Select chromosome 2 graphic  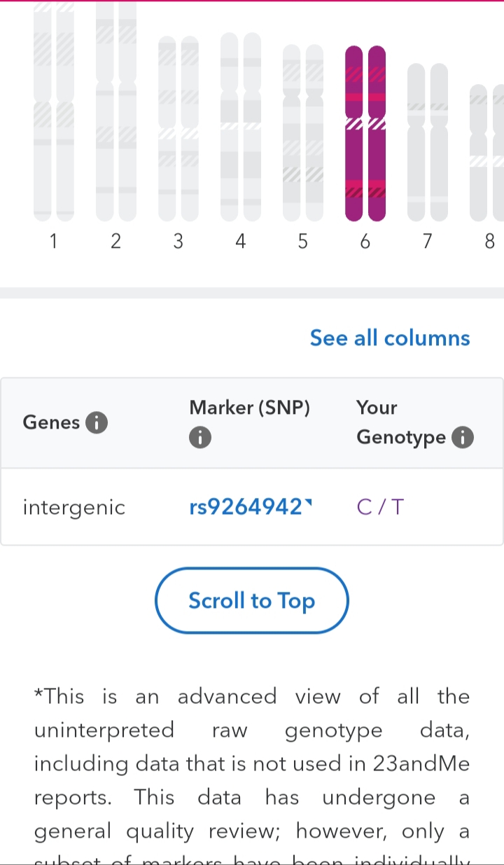pyautogui.click(x=116, y=111)
